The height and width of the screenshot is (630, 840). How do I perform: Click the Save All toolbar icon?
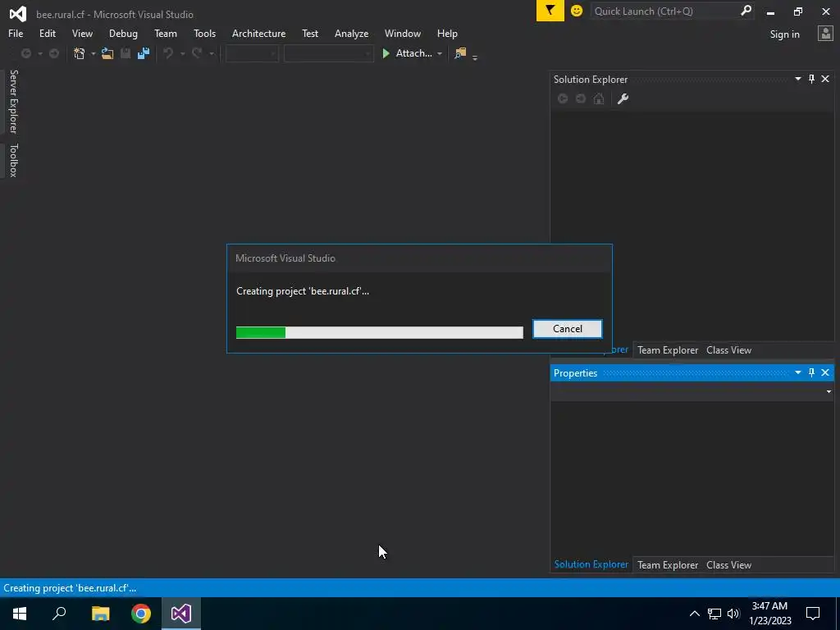(144, 53)
